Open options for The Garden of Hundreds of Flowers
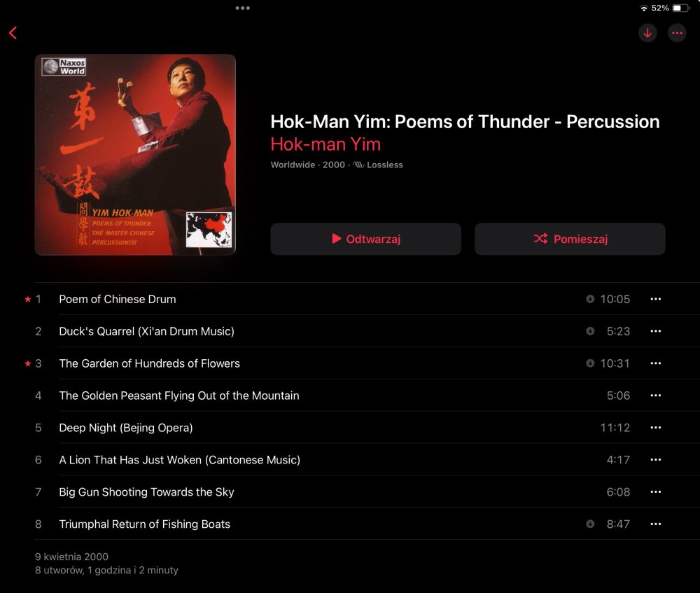 pyautogui.click(x=655, y=363)
